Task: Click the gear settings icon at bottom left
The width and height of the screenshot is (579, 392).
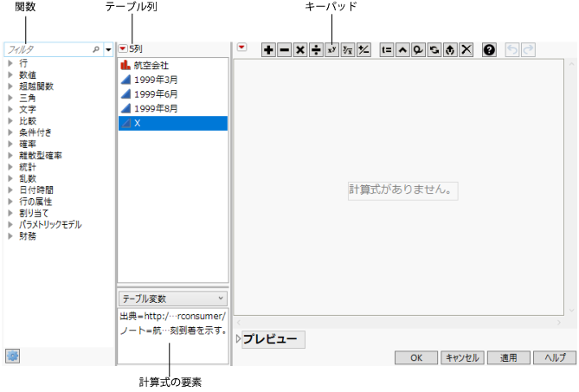Action: (13, 357)
